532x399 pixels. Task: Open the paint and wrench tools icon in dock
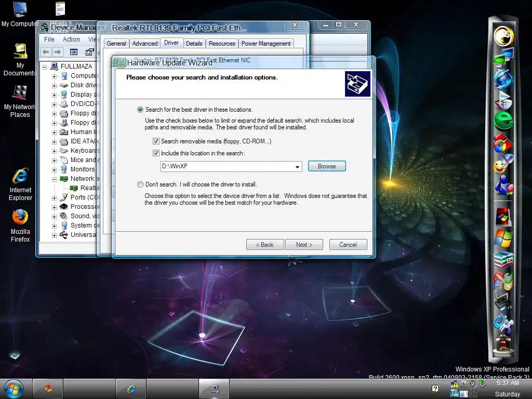pyautogui.click(x=503, y=281)
